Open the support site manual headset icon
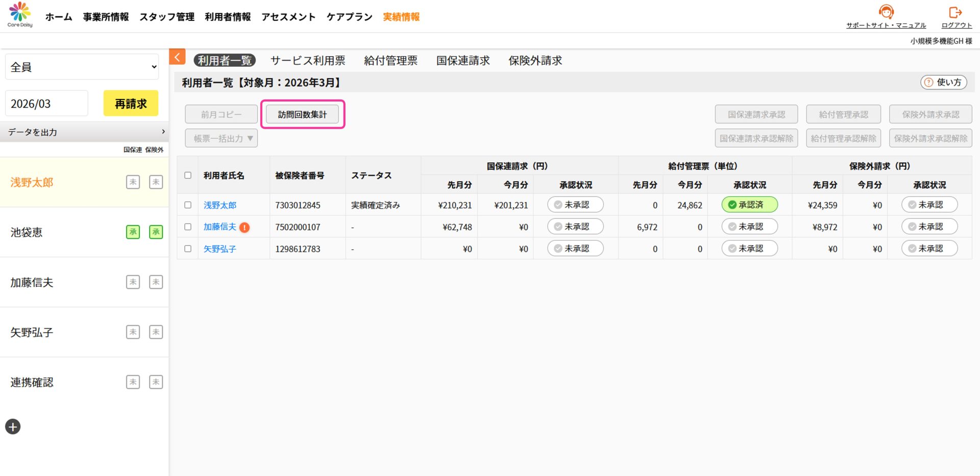The width and height of the screenshot is (980, 476). [886, 12]
